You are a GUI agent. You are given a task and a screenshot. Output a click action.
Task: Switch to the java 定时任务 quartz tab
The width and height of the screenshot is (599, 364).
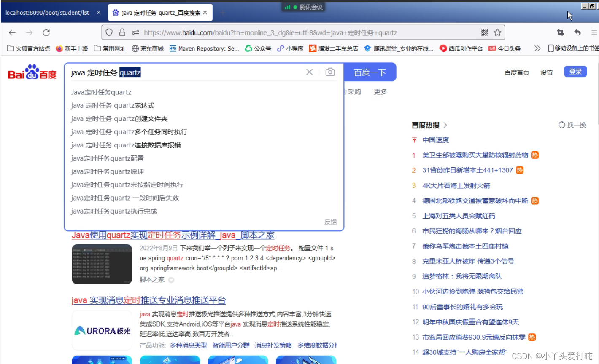[x=160, y=13]
